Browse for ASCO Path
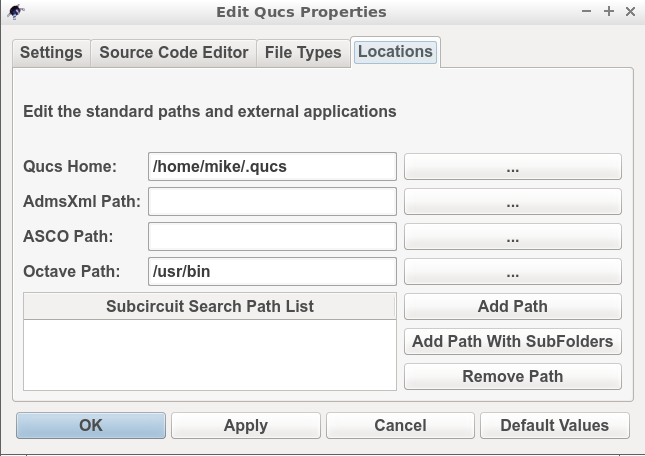Image resolution: width=645 pixels, height=456 pixels. pyautogui.click(x=513, y=236)
